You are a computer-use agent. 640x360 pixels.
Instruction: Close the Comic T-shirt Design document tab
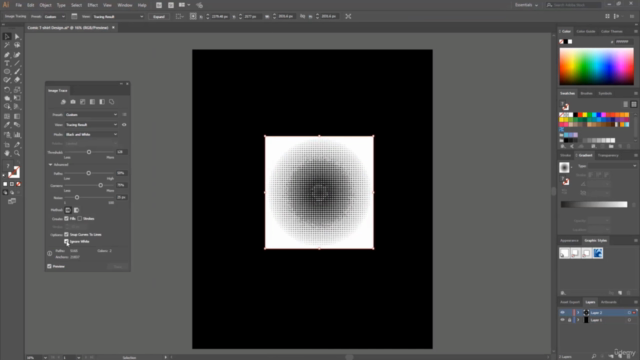tap(113, 28)
